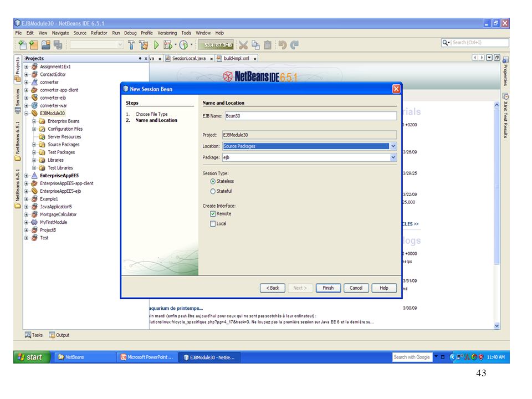Select the Configuration Files node

tap(65, 129)
